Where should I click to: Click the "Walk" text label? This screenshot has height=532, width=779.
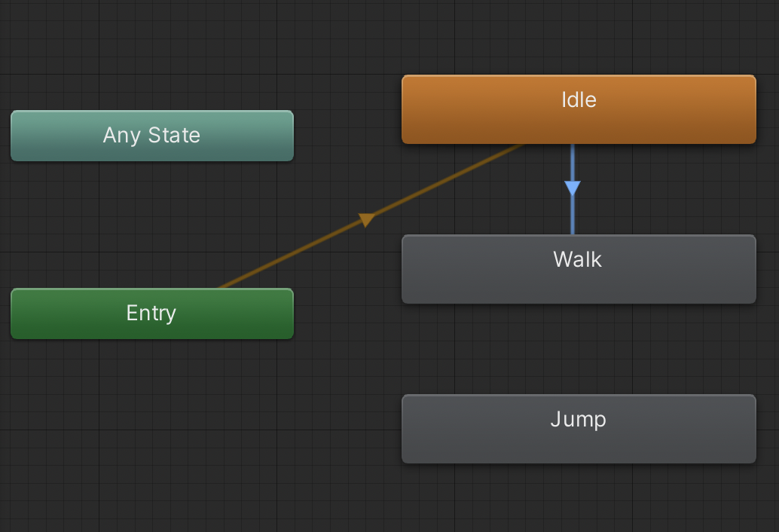click(578, 259)
